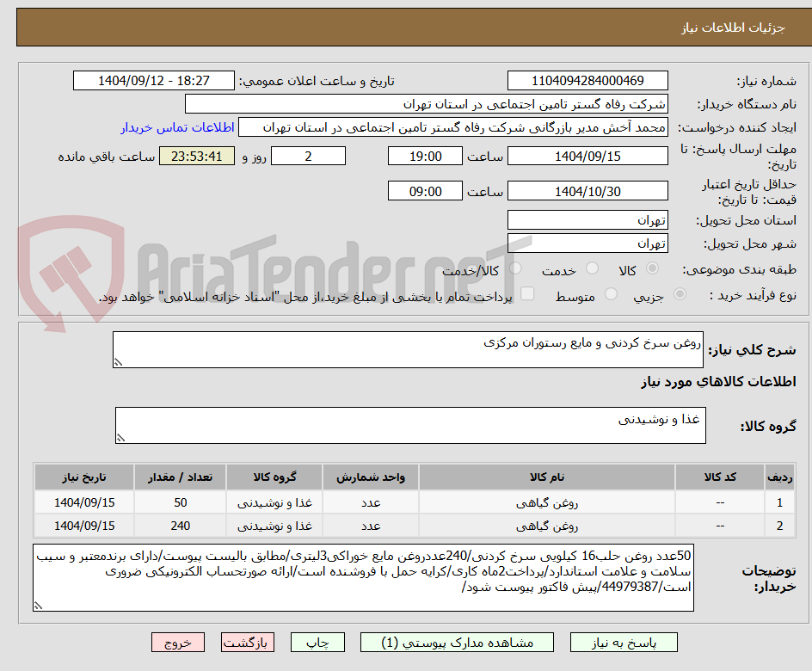The height and width of the screenshot is (671, 812).
Task: Click the response deadline date 1404/09/15 field
Action: (587, 156)
